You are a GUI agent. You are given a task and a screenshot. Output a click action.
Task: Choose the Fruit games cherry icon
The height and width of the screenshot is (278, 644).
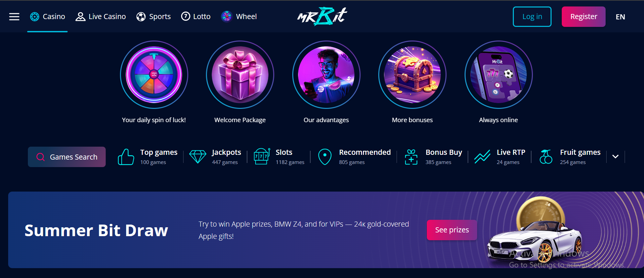coord(546,157)
